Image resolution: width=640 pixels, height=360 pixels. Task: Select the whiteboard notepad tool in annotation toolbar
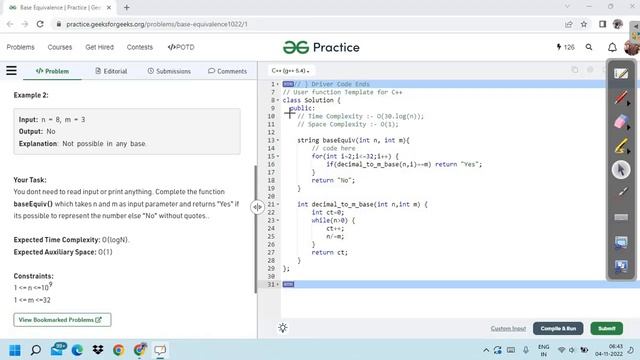pyautogui.click(x=621, y=73)
